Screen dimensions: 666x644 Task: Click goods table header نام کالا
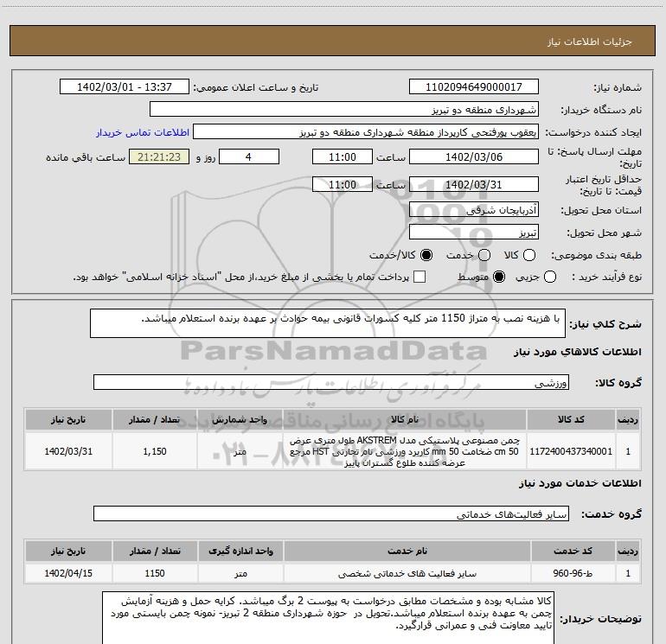tap(405, 419)
